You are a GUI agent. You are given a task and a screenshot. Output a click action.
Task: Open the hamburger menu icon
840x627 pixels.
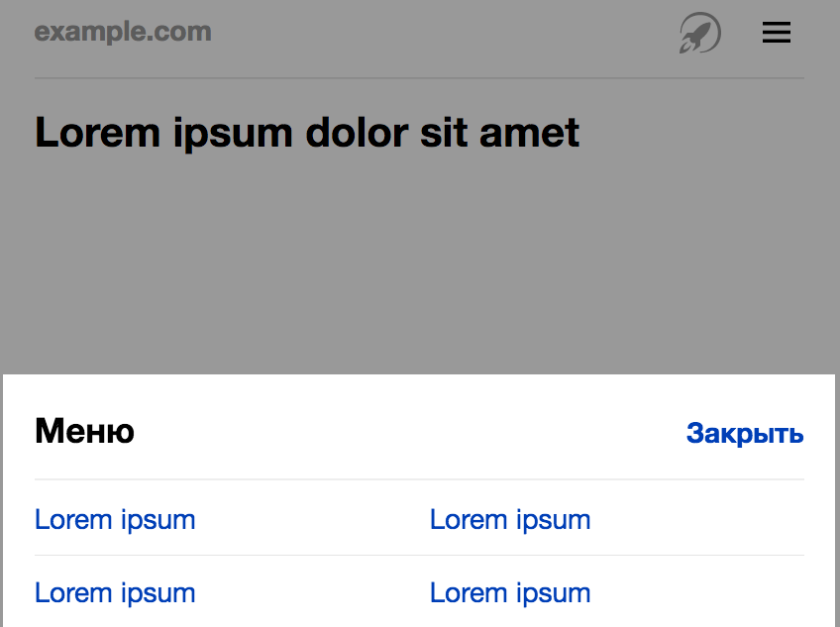(776, 34)
